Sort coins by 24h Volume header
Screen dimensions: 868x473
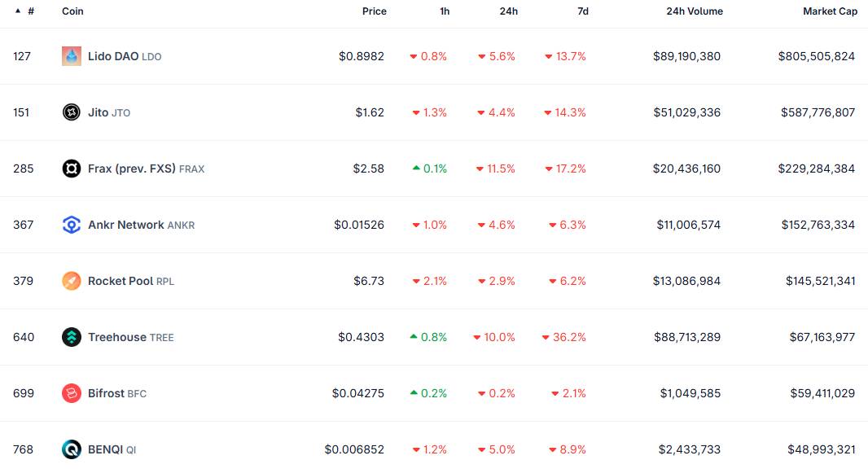pyautogui.click(x=694, y=11)
